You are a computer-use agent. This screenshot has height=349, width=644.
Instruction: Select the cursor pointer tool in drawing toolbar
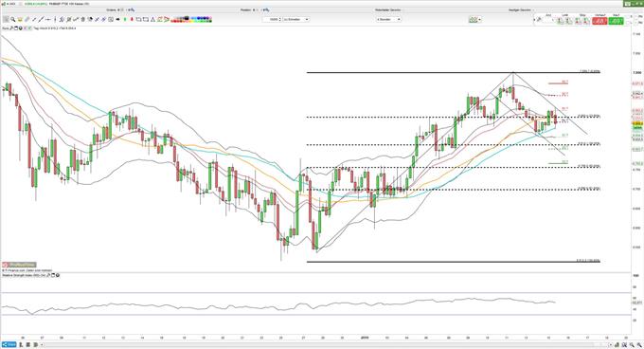click(x=6, y=19)
